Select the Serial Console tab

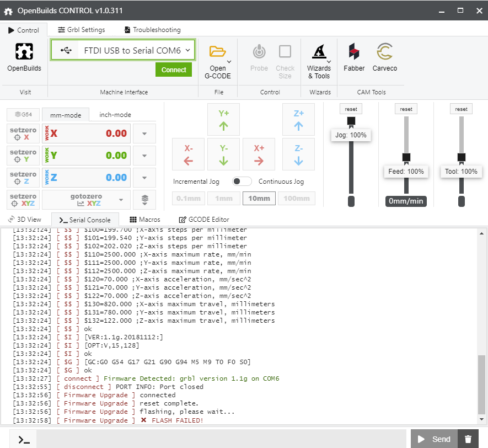click(x=85, y=220)
